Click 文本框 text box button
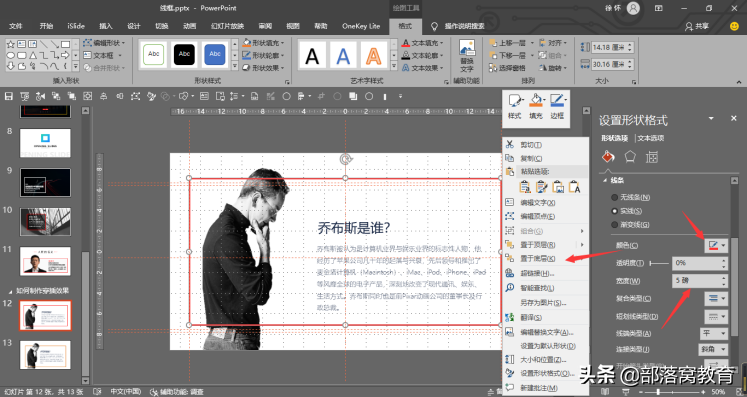The image size is (747, 397). [99, 55]
